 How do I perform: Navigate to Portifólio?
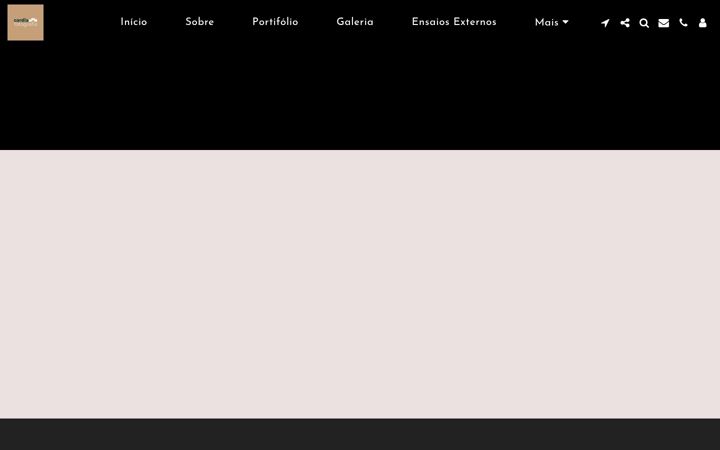coord(275,22)
